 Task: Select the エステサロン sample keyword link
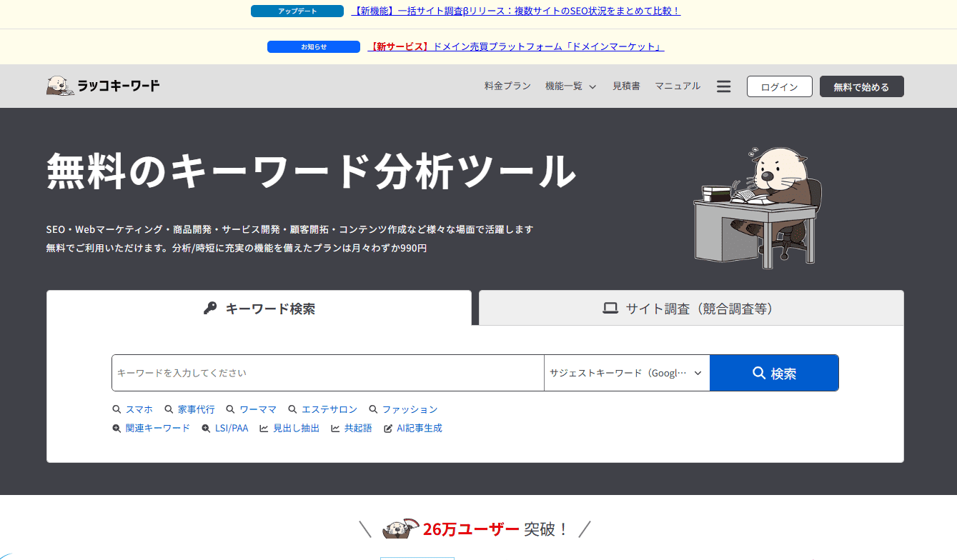(x=329, y=409)
